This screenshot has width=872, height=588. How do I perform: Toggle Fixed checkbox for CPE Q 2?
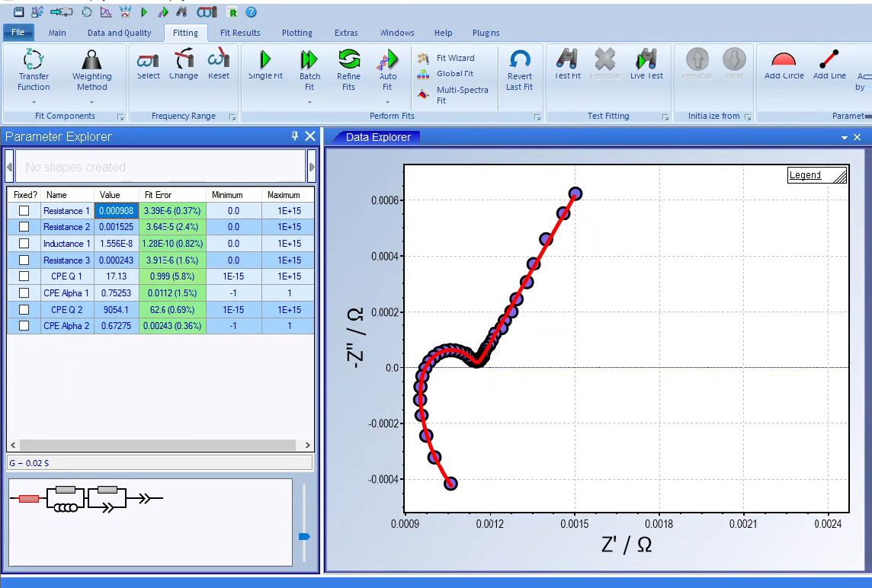coord(24,309)
